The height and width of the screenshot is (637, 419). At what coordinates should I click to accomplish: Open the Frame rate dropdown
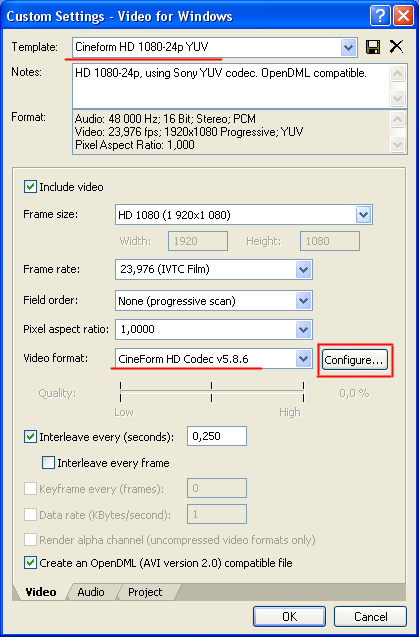pos(303,269)
